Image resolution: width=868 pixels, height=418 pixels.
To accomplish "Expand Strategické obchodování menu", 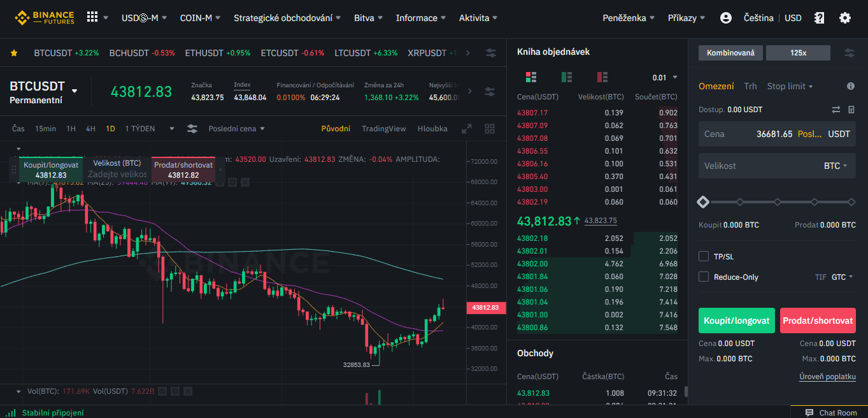I will point(287,18).
